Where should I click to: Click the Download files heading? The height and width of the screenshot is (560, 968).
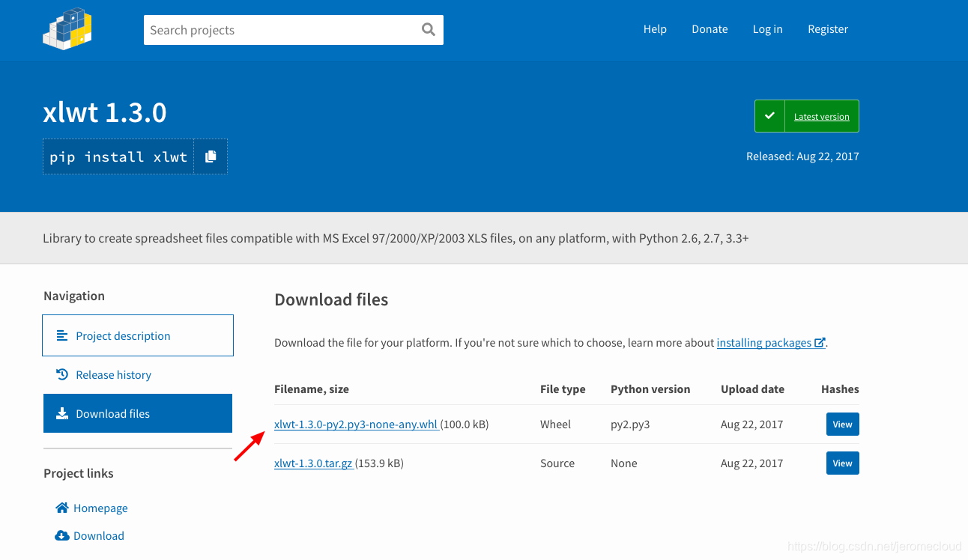click(x=331, y=300)
